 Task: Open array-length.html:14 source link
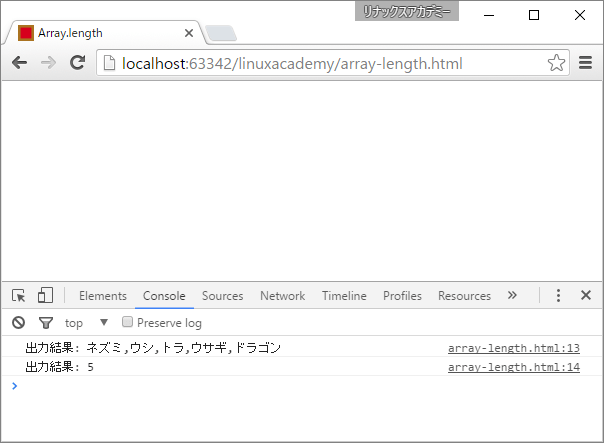(513, 367)
